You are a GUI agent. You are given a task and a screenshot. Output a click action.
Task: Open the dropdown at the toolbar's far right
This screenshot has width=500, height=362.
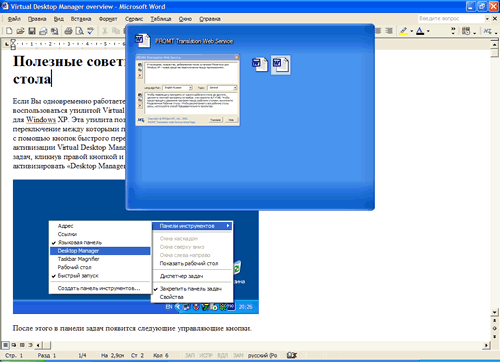coord(496,32)
